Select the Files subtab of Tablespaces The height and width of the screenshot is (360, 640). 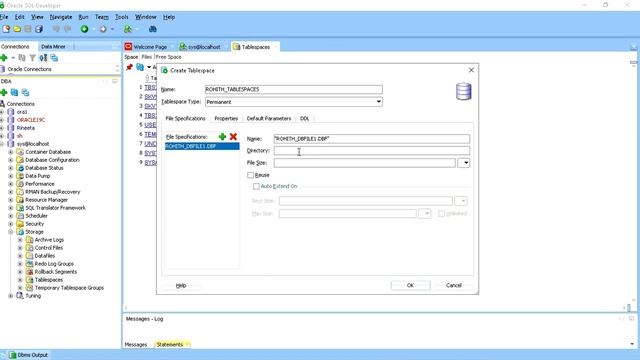[146, 57]
